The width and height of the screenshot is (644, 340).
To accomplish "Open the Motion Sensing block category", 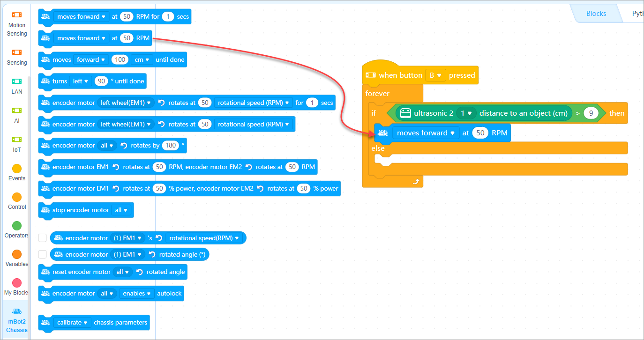I will 17,15.
